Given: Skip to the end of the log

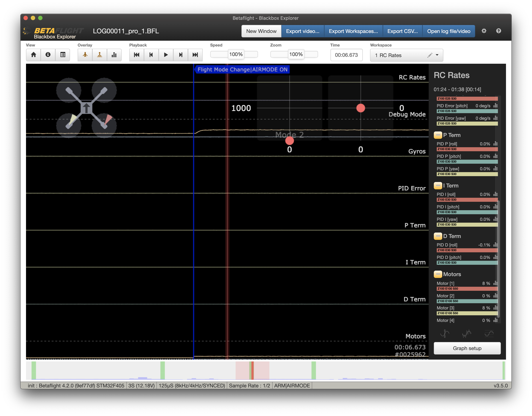Looking at the screenshot, I should [195, 55].
